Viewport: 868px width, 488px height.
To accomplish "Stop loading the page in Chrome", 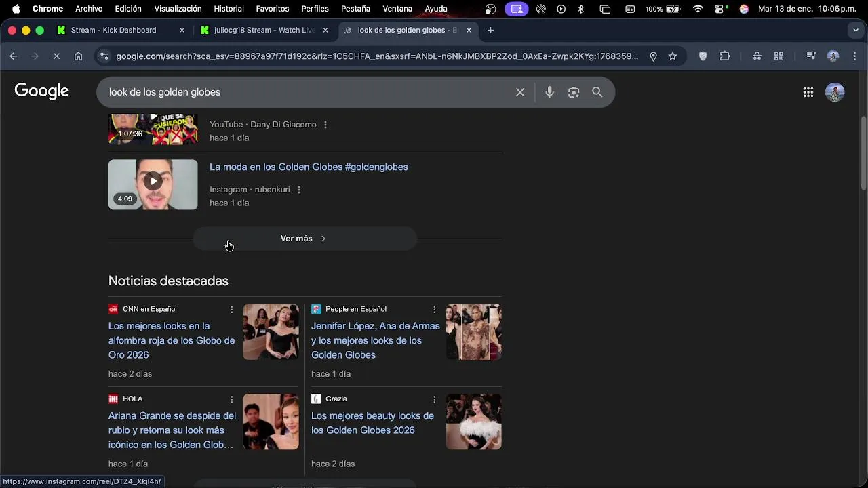I will [56, 56].
